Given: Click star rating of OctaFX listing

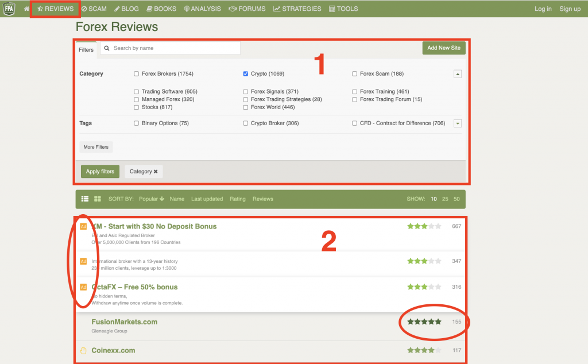Looking at the screenshot, I should (x=424, y=286).
